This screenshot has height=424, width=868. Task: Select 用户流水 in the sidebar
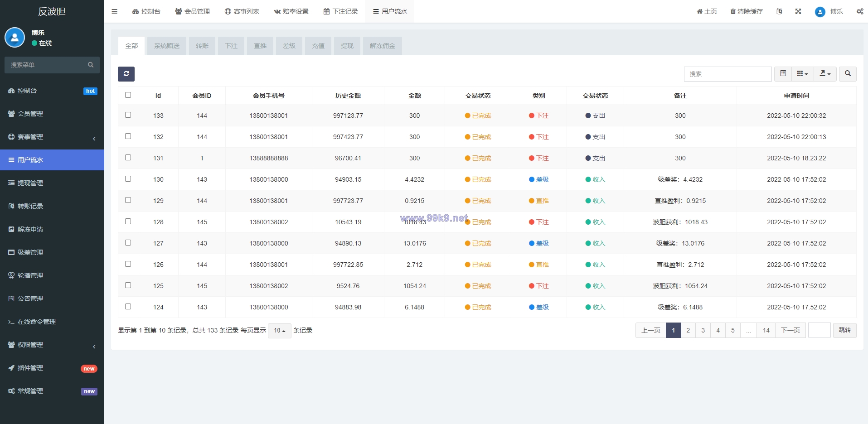pos(52,160)
